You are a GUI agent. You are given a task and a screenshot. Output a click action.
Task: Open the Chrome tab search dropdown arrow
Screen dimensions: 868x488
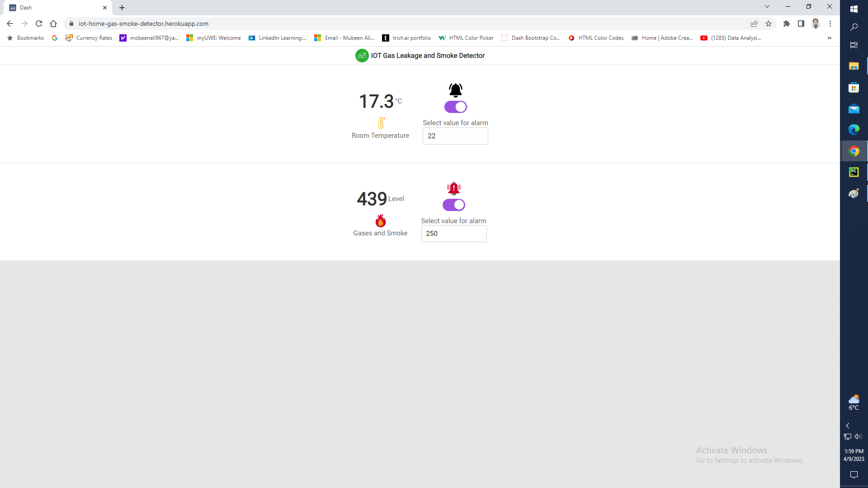[x=767, y=7]
